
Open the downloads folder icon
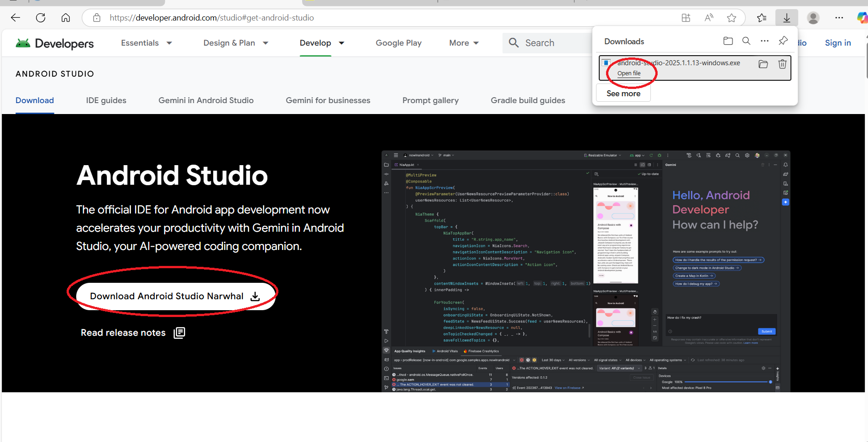pos(728,41)
